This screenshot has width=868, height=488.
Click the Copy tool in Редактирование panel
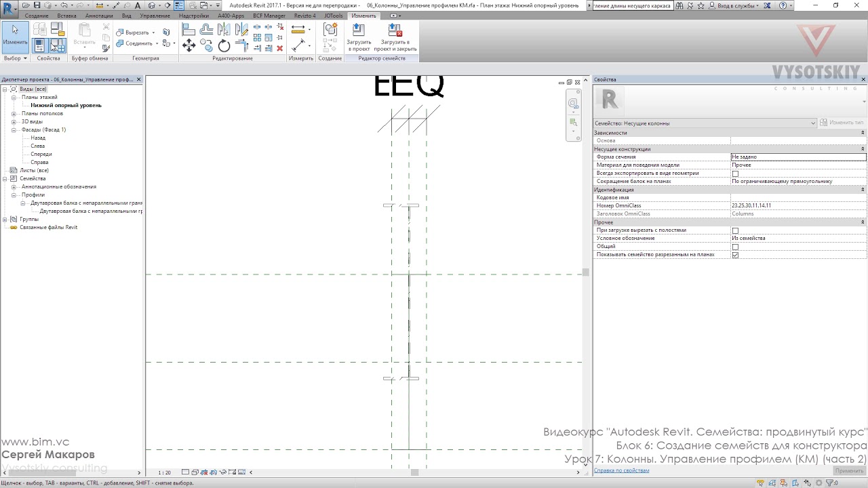coord(206,46)
